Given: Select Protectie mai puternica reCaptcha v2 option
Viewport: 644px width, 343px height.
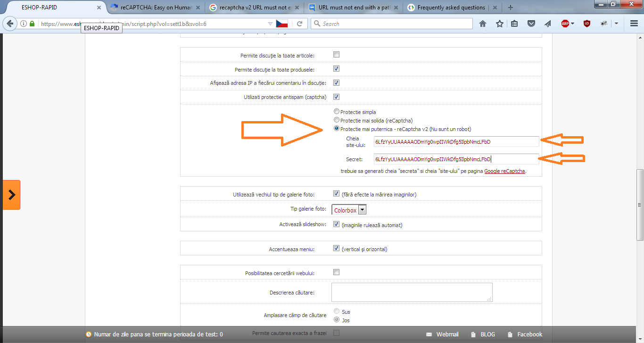Looking at the screenshot, I should pos(336,129).
